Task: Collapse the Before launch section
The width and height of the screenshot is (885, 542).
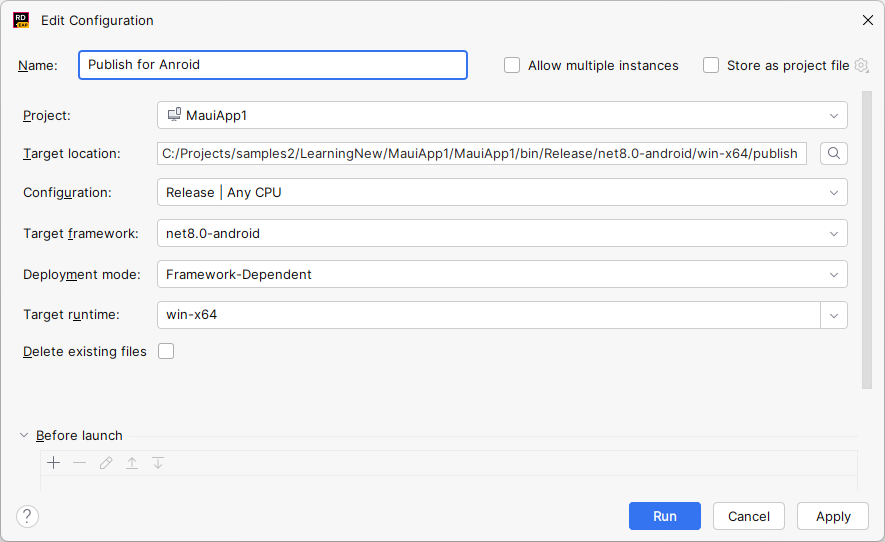Action: point(24,435)
